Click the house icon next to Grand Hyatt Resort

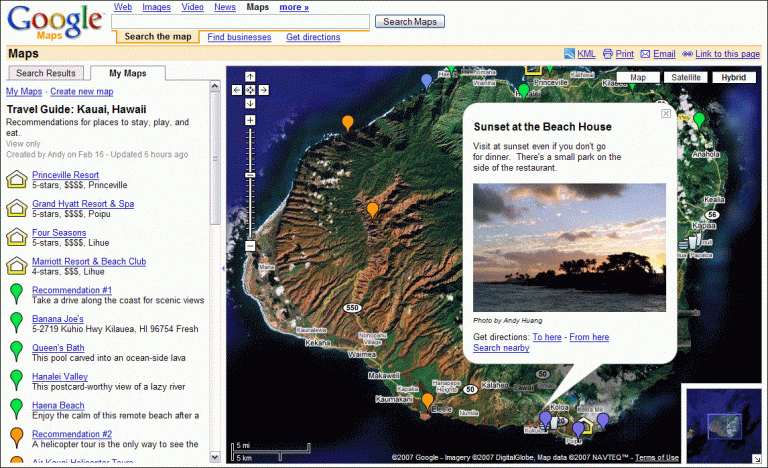(17, 208)
